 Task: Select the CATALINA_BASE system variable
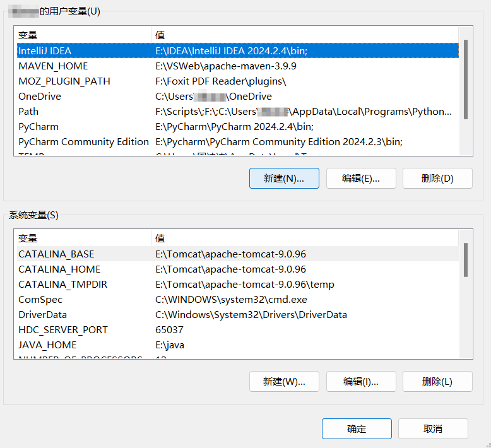pyautogui.click(x=238, y=254)
